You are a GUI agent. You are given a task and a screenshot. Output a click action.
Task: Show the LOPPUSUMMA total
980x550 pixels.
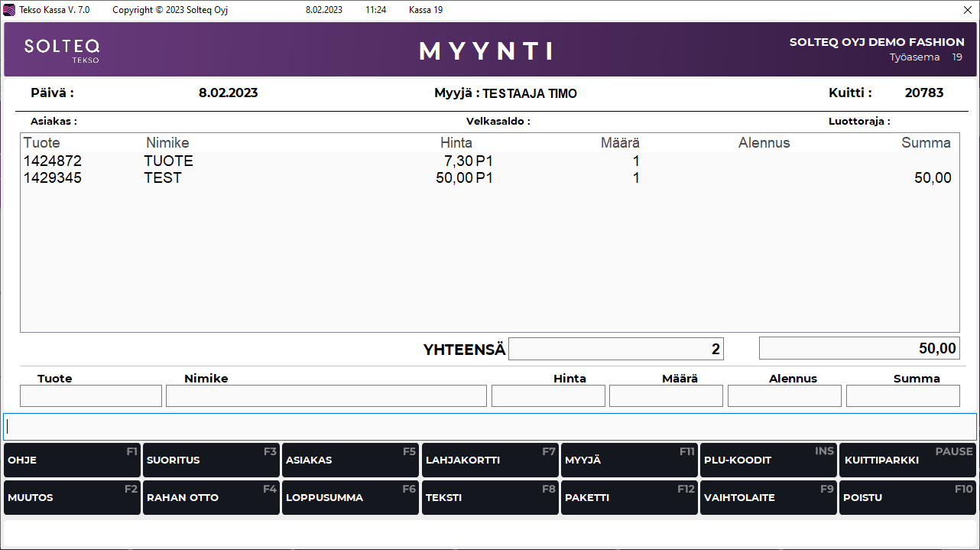pos(350,498)
